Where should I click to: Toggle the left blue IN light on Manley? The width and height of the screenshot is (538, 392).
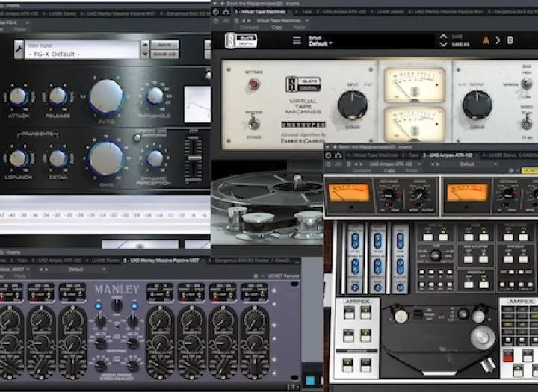pos(98,306)
